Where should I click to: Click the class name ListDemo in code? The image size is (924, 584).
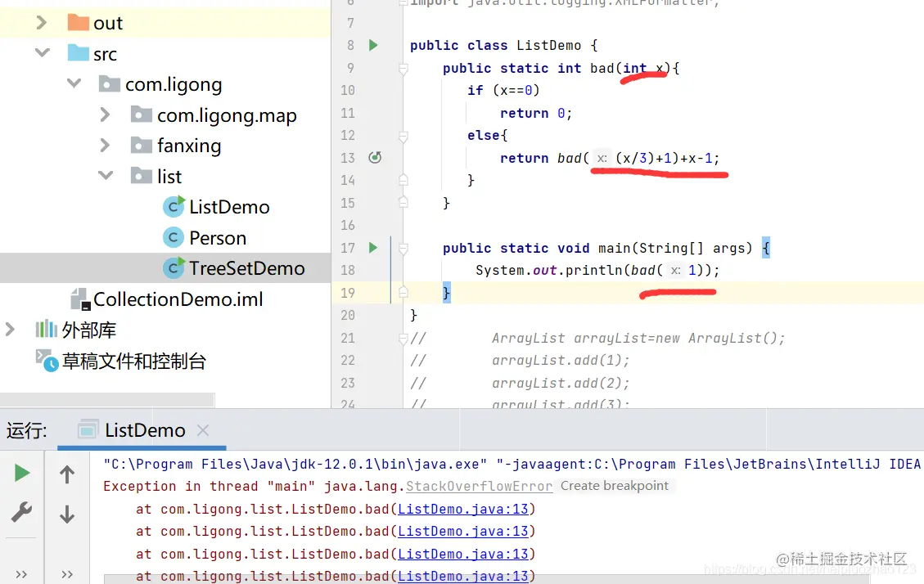[548, 45]
